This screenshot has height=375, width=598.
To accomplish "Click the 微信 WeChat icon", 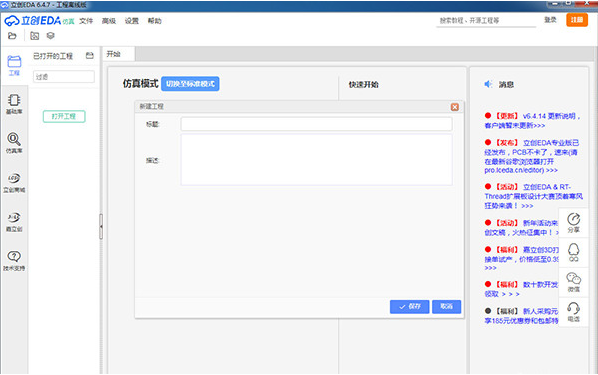I will coord(574,282).
